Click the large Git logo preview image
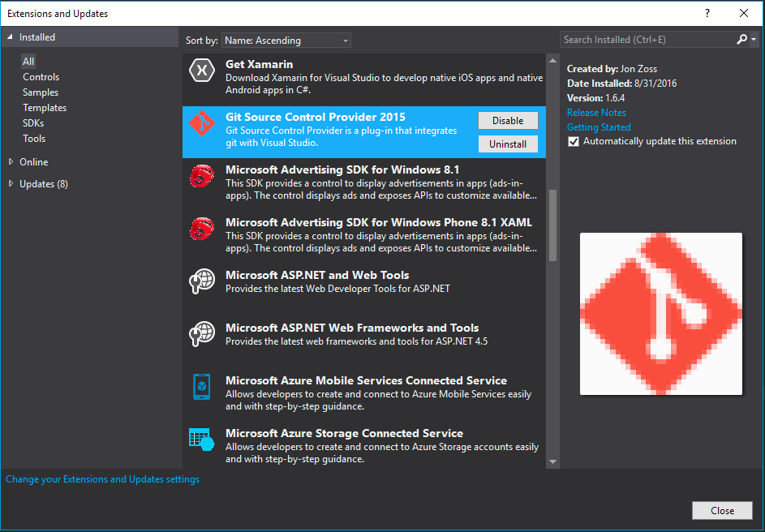Image resolution: width=765 pixels, height=532 pixels. 661,314
